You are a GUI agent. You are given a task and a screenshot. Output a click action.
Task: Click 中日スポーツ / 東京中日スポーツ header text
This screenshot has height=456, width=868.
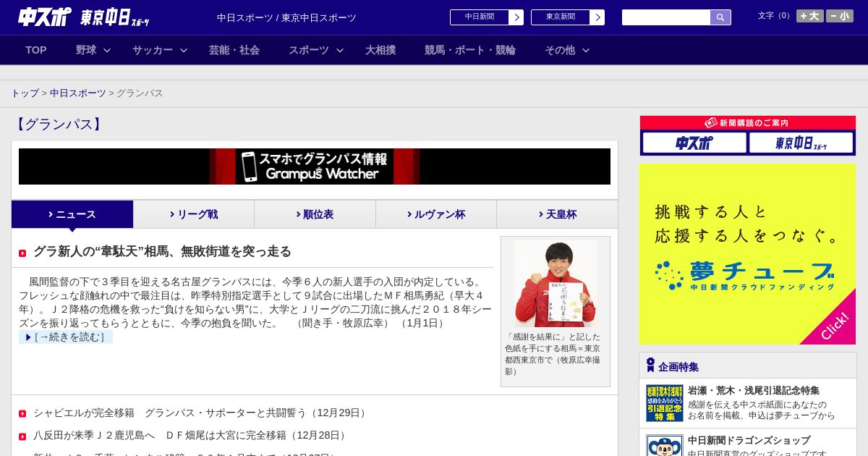pos(286,17)
